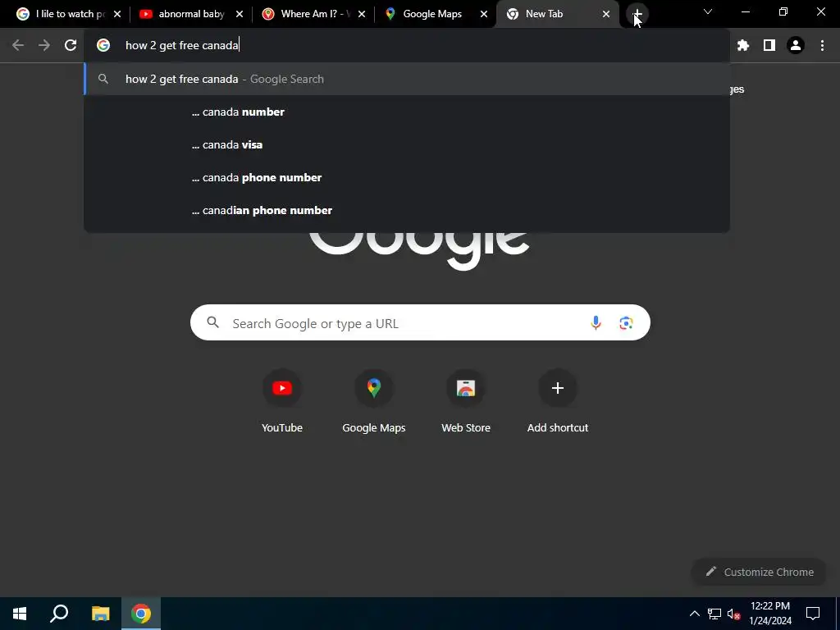Choose the 'canada phone number' suggestion
Viewport: 840px width, 630px height.
[x=407, y=177]
